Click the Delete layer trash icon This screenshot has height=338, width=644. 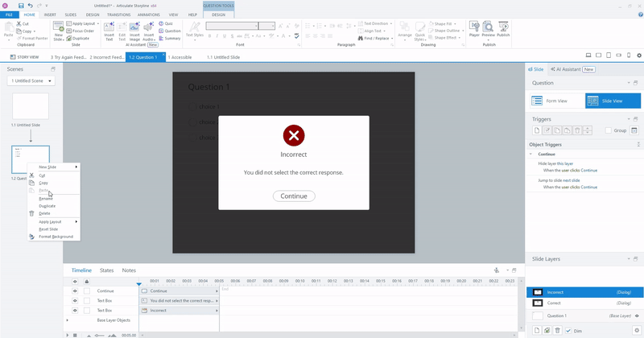(557, 330)
